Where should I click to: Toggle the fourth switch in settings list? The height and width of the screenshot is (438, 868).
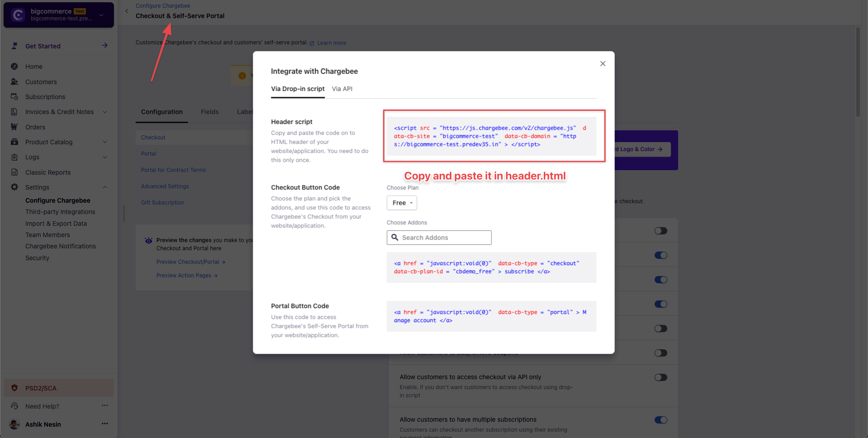661,304
